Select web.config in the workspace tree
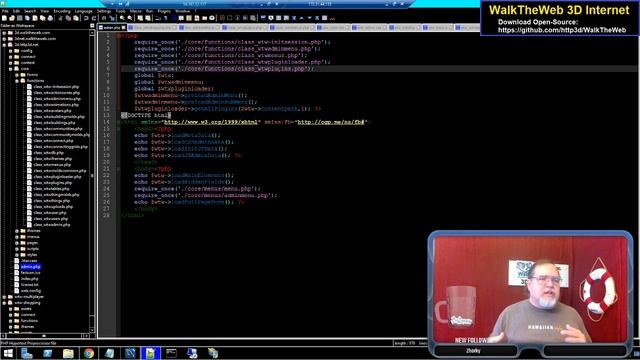The width and height of the screenshot is (640, 360). pos(31,291)
